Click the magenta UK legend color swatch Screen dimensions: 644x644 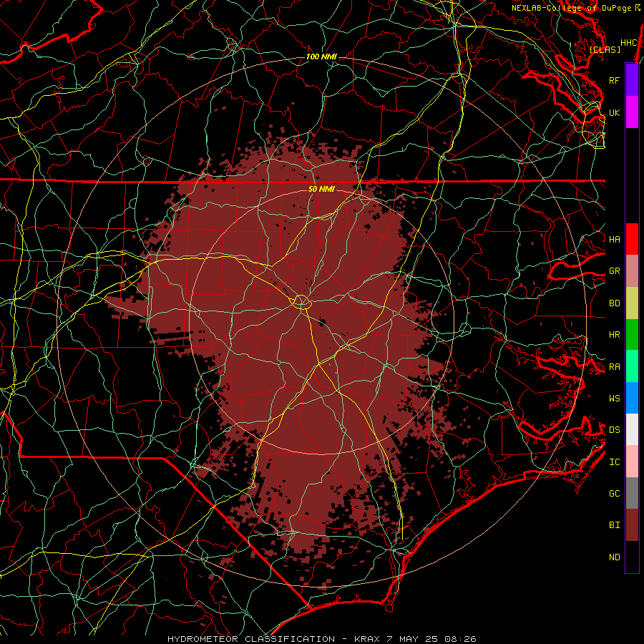632,112
